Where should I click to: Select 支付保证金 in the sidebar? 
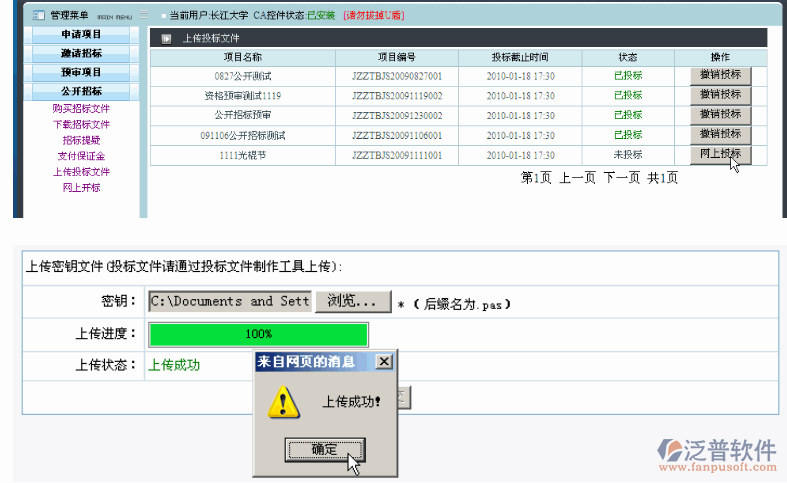[81, 156]
